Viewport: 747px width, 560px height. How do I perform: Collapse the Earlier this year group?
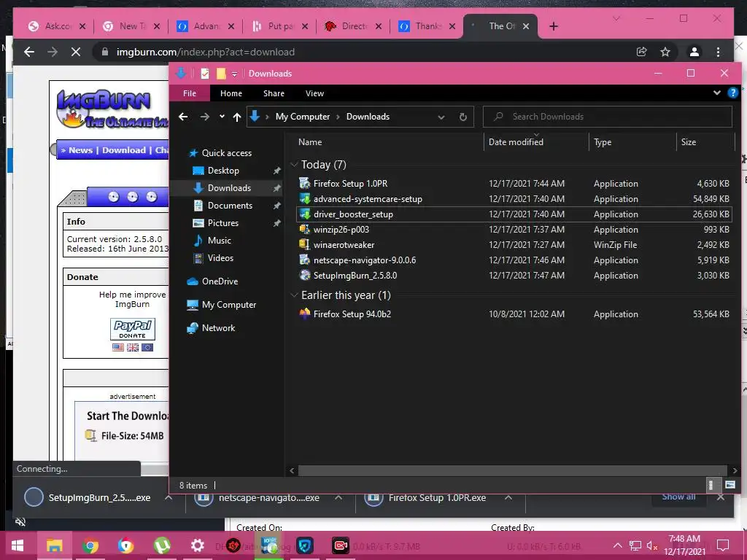click(x=294, y=295)
